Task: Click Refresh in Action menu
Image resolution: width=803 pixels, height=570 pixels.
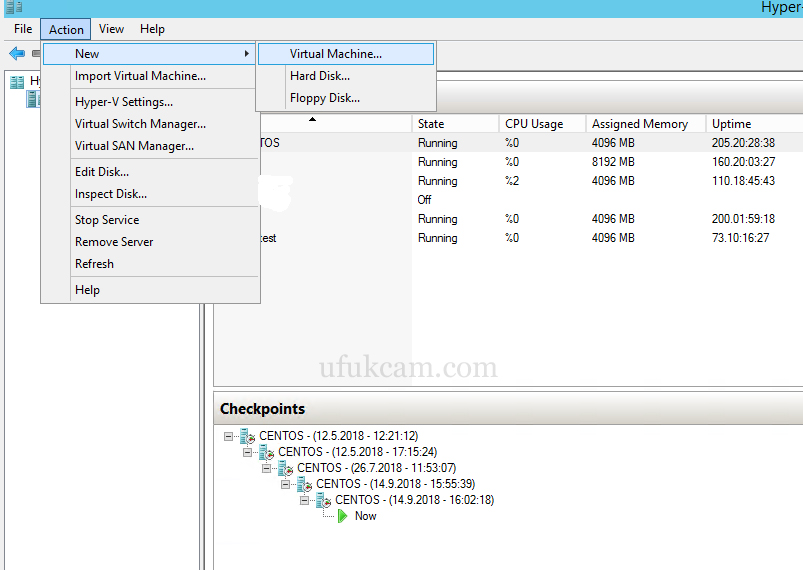Action: (x=151, y=264)
